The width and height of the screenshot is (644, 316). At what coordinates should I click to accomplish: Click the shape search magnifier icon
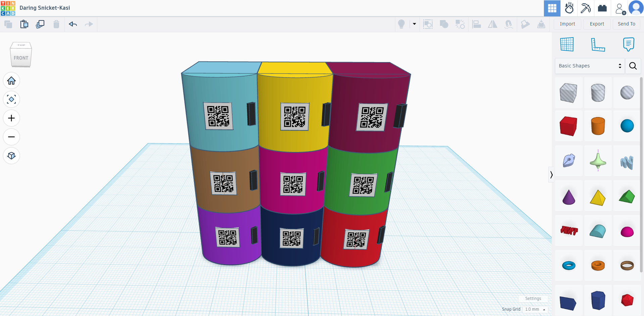[x=633, y=66]
